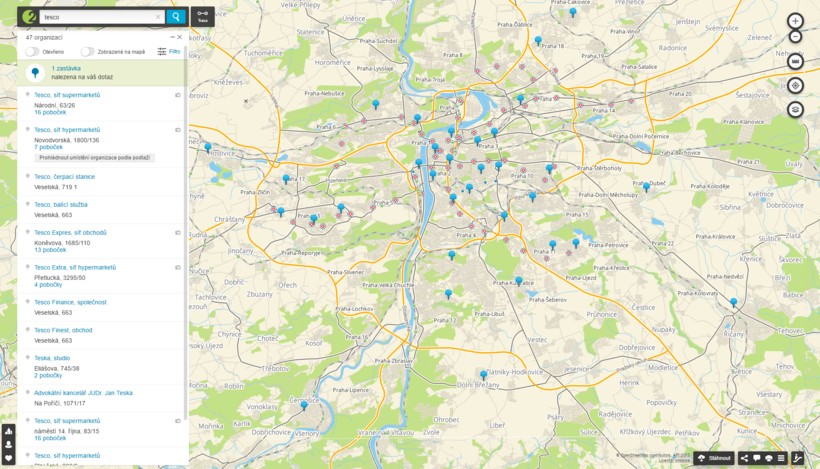820x469 pixels.
Task: Select the blue pin at Praha-Kunratice
Action: click(518, 281)
